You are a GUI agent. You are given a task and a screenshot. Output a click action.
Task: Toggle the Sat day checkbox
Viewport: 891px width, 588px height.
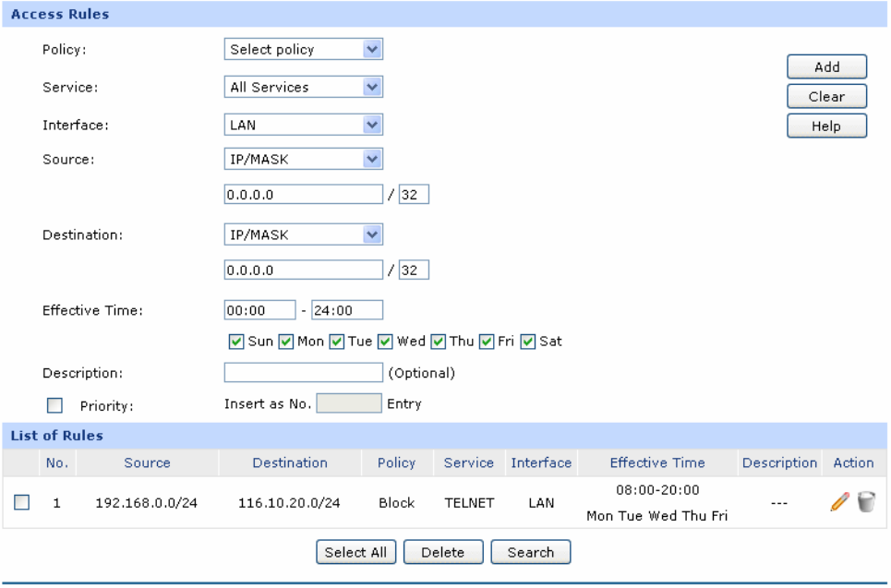point(527,342)
